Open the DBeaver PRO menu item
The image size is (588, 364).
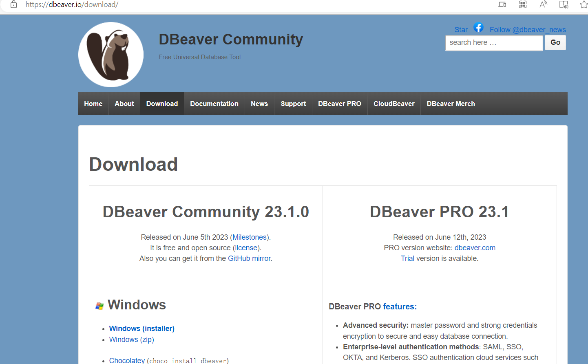(x=340, y=104)
